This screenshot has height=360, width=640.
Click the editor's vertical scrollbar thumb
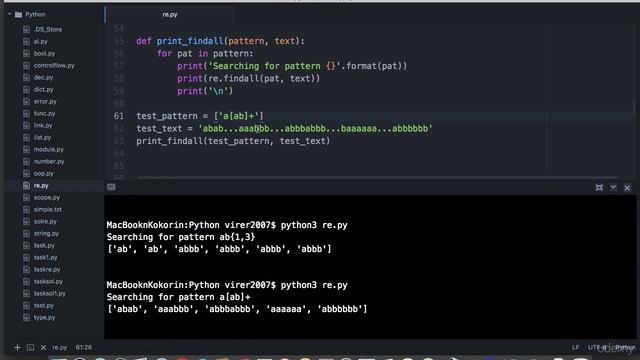pyautogui.click(x=634, y=108)
